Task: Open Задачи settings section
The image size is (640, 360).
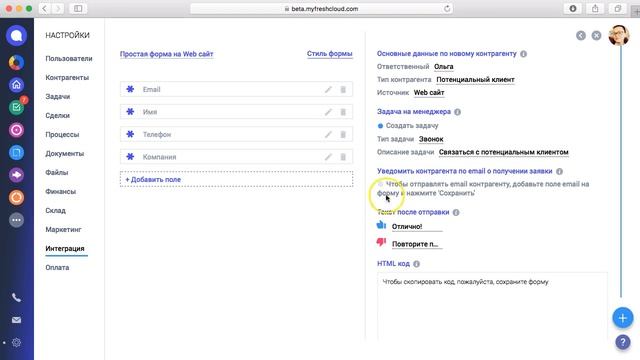Action: coord(58,97)
